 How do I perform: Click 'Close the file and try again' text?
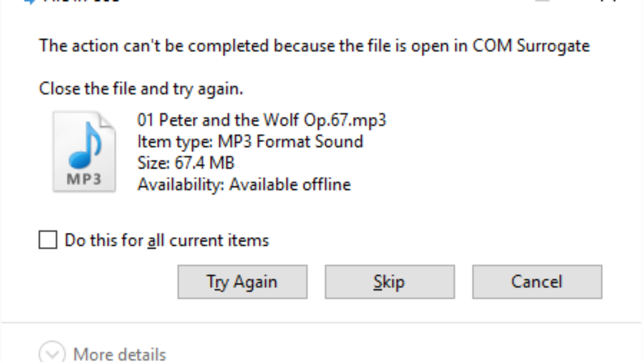(141, 89)
